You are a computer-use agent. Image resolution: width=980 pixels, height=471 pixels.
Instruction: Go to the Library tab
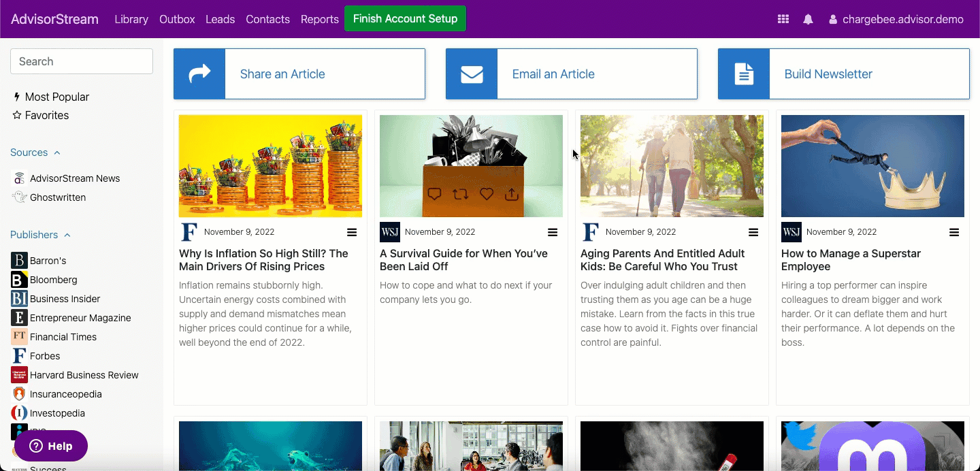coord(131,20)
